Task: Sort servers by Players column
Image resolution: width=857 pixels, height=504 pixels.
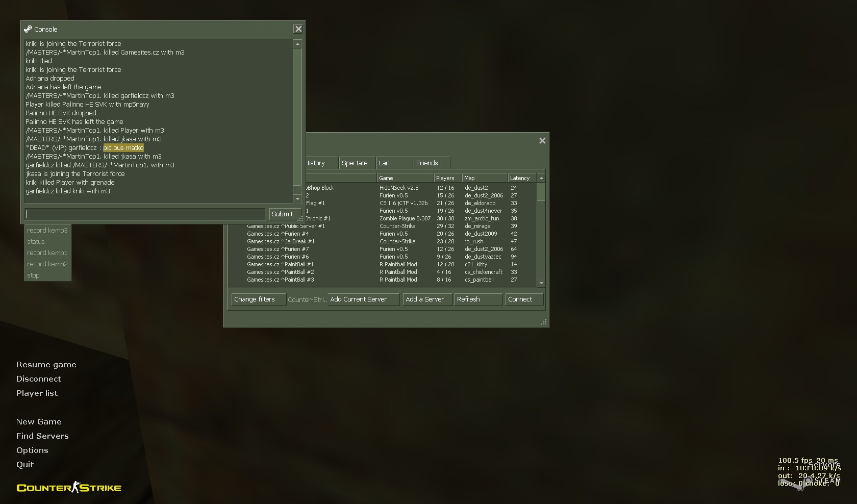Action: [448, 178]
